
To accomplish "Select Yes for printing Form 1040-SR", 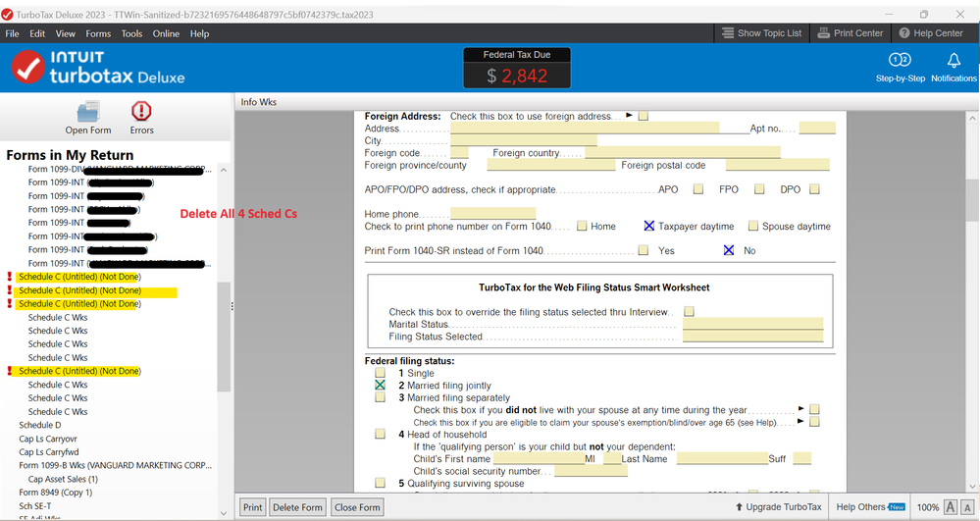I will pos(644,250).
